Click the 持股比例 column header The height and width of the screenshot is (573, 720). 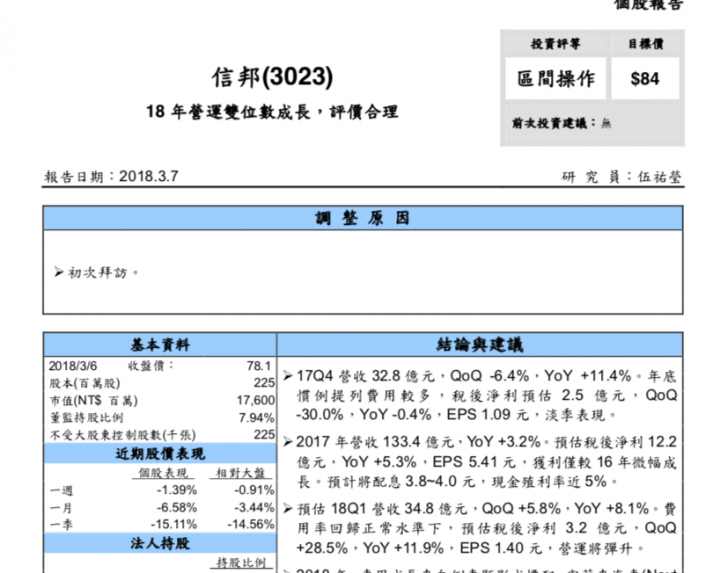click(x=241, y=562)
